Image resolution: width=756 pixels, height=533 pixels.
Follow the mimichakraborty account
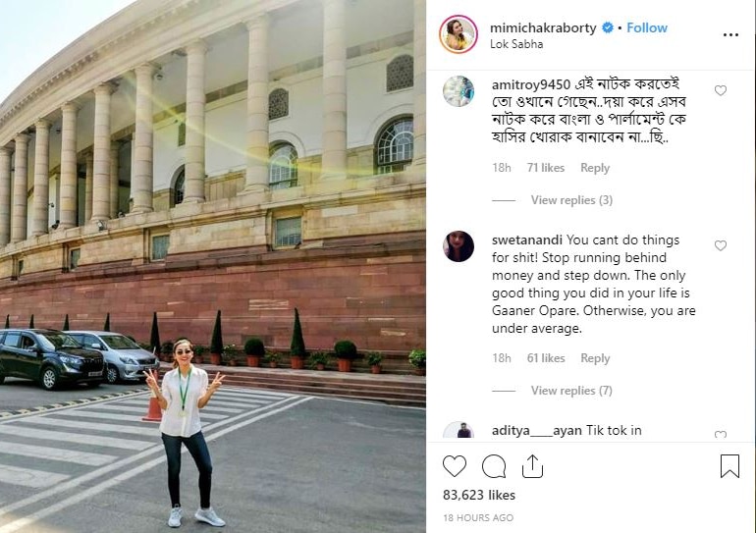(647, 27)
